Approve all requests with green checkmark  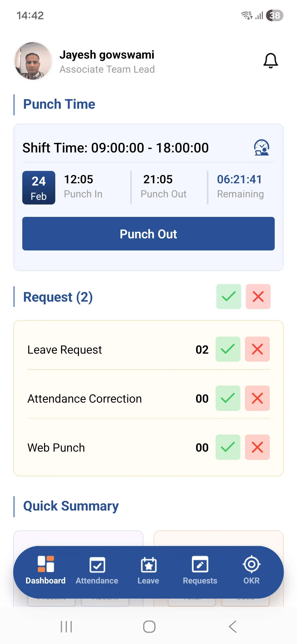(x=229, y=296)
